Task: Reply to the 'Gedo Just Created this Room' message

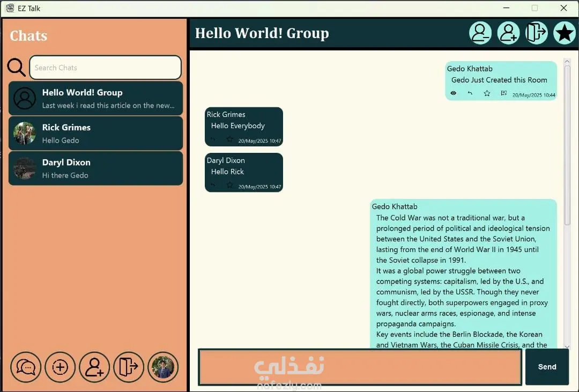Action: pos(470,93)
